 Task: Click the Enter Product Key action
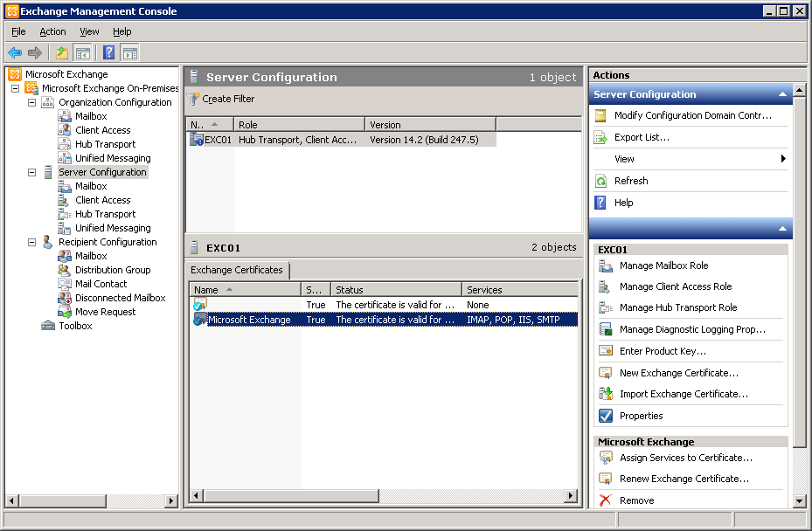tap(663, 351)
